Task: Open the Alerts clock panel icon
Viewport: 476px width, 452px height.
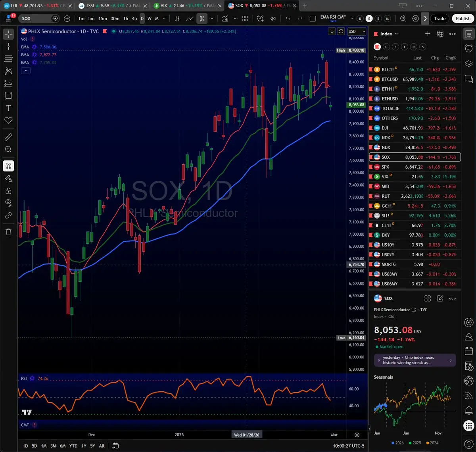Action: 469,48
